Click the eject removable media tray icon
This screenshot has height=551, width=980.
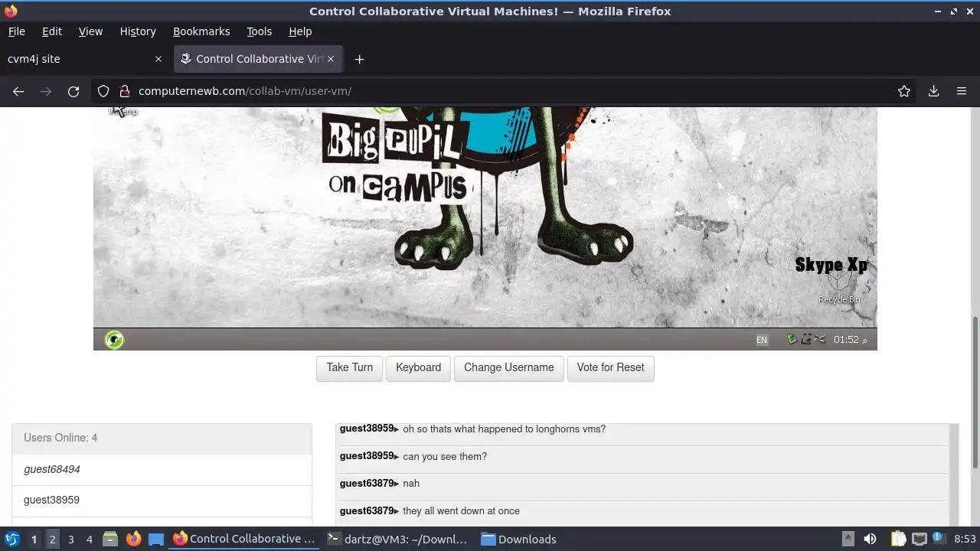(x=848, y=539)
